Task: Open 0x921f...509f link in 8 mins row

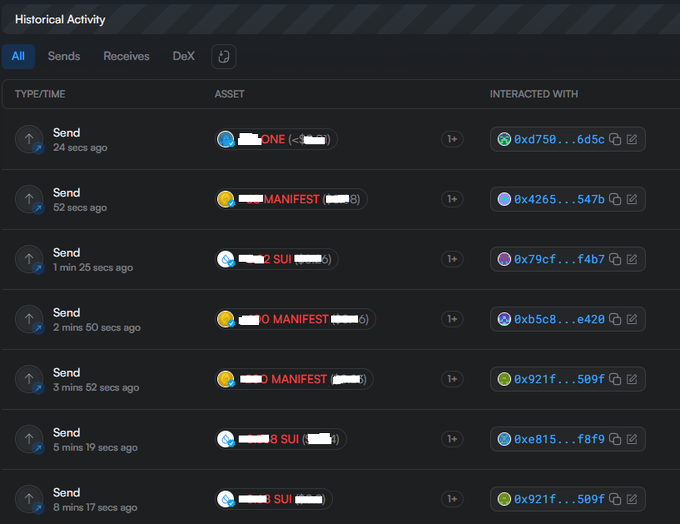Action: point(559,499)
